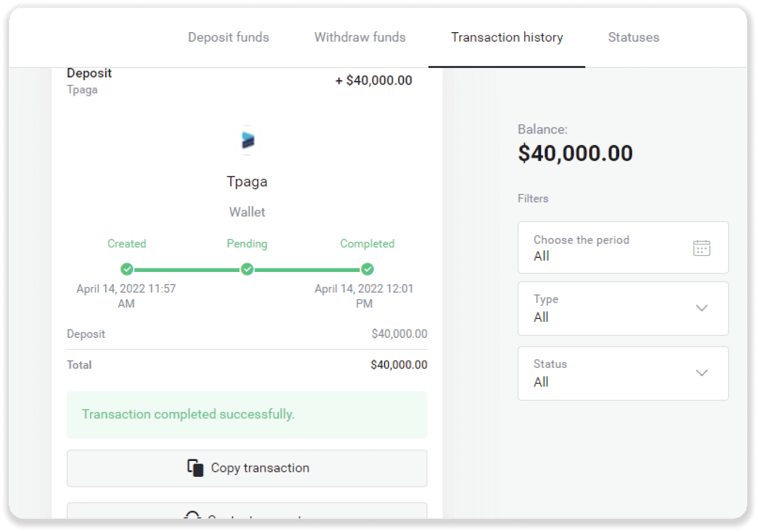Click the deposit amount +$40,000.00 text

pyautogui.click(x=374, y=80)
